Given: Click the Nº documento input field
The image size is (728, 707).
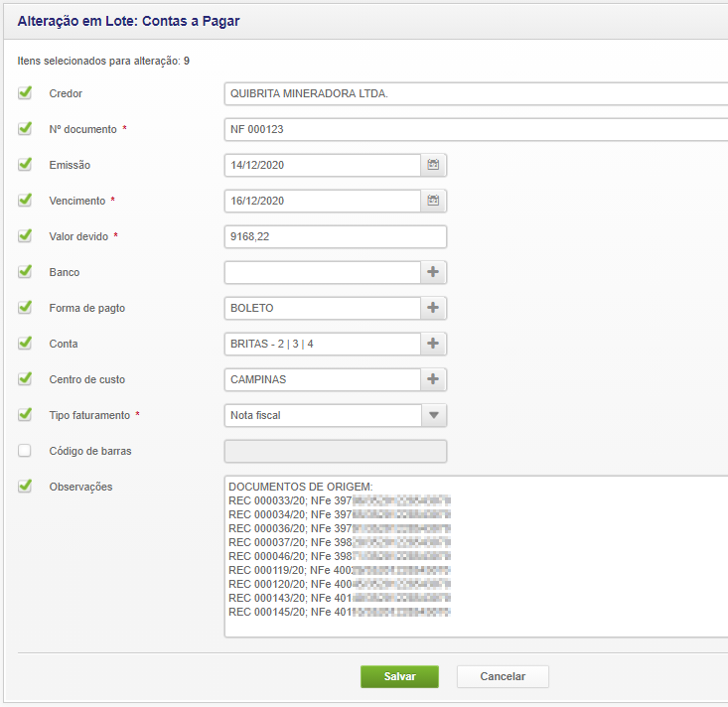Looking at the screenshot, I should point(475,129).
